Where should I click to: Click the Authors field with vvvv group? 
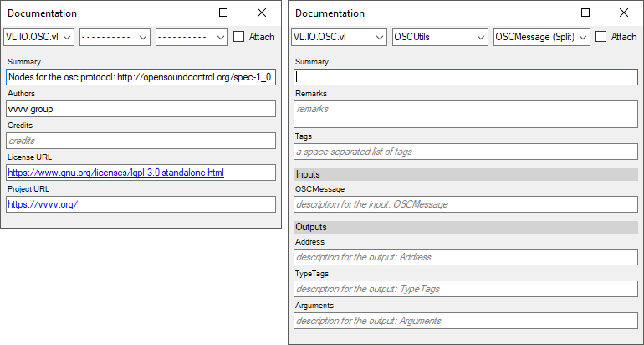tap(141, 109)
